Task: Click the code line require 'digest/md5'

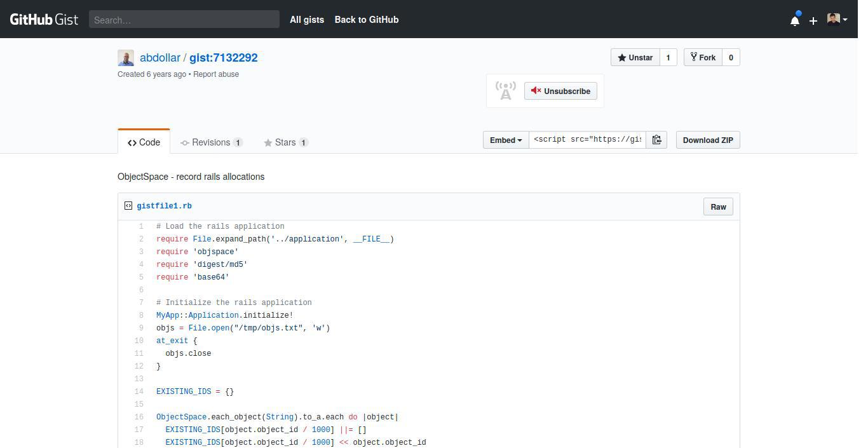Action: tap(201, 264)
